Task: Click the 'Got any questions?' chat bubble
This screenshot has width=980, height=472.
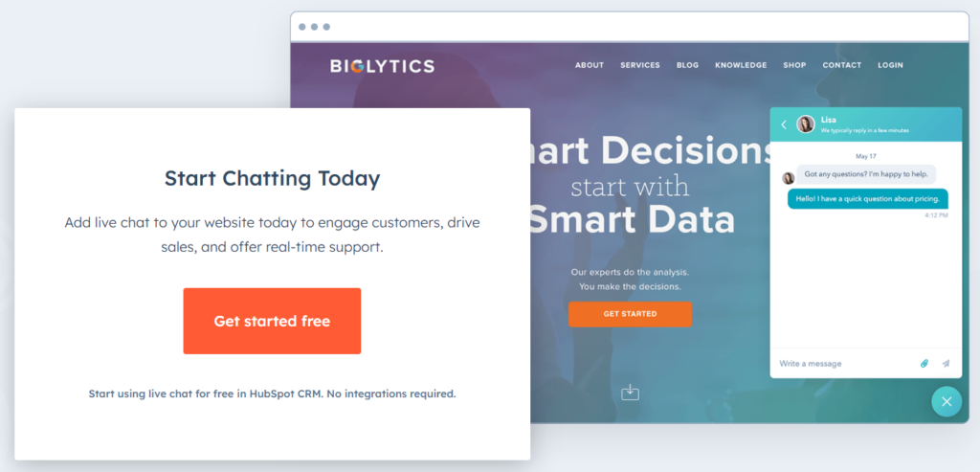Action: tap(867, 174)
